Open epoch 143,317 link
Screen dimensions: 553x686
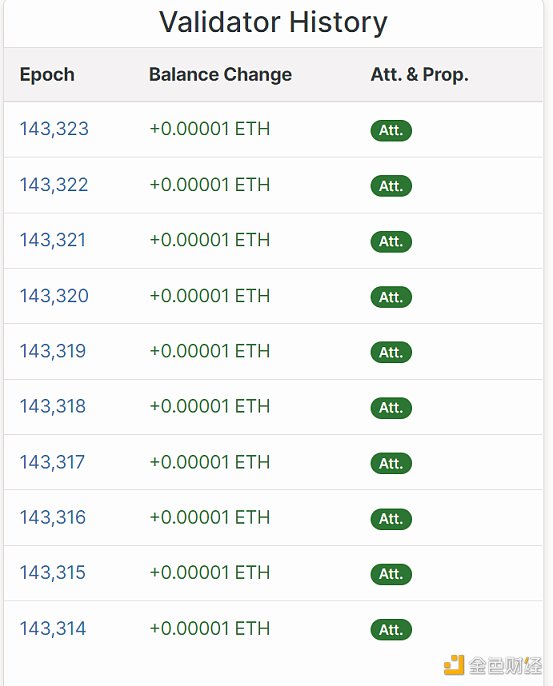[52, 462]
